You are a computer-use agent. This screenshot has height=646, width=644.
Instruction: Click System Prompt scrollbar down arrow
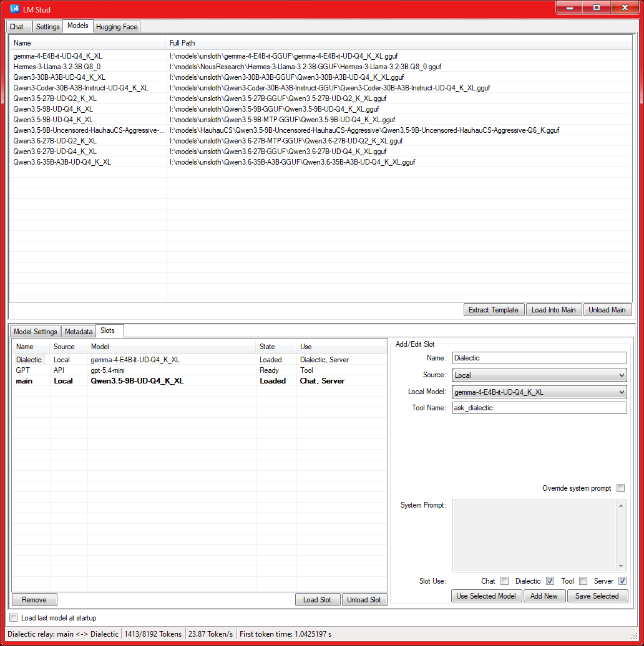622,566
